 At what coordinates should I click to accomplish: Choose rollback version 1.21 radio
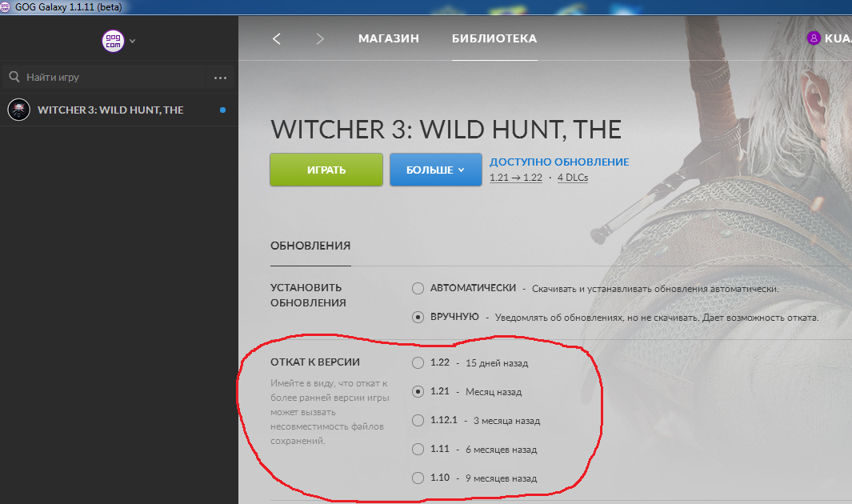pyautogui.click(x=418, y=391)
